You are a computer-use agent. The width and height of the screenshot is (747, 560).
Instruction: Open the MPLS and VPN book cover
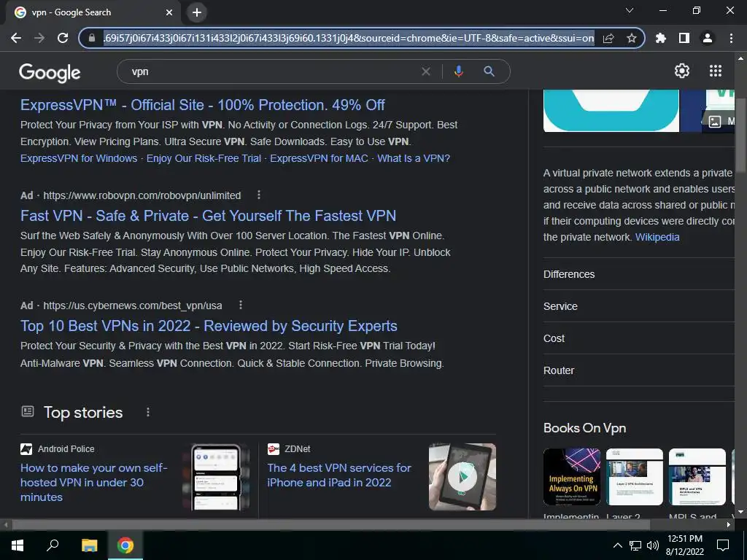pos(697,477)
